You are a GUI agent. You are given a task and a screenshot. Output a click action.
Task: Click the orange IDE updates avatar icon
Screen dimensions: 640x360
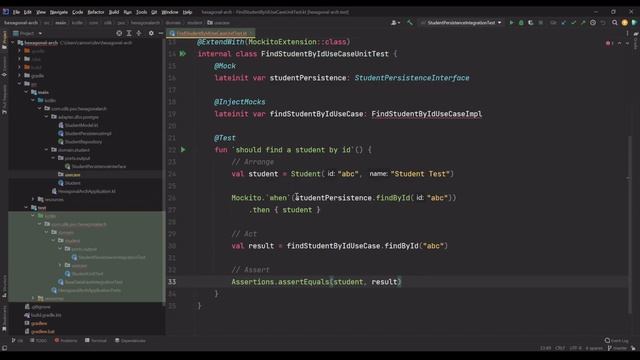pyautogui.click(x=624, y=23)
